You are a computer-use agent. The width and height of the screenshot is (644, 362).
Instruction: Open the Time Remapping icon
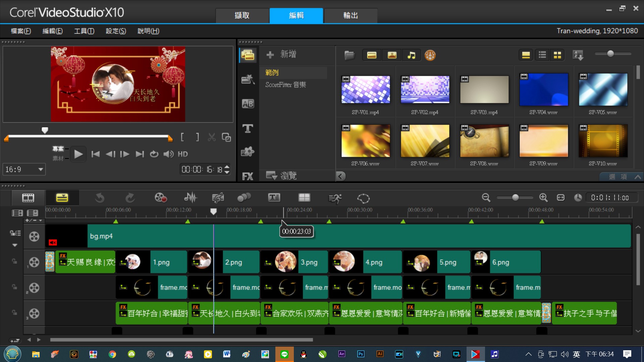pyautogui.click(x=335, y=198)
